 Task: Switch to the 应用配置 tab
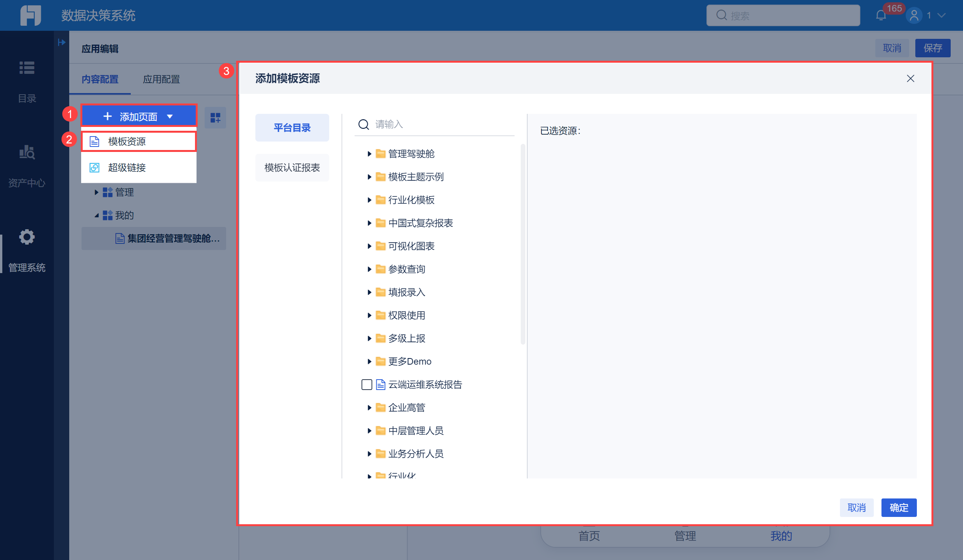pyautogui.click(x=161, y=79)
